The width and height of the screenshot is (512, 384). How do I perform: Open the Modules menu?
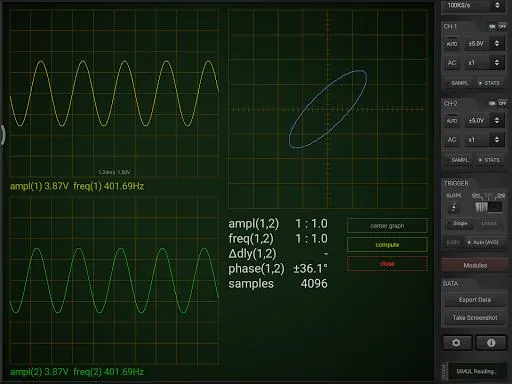[475, 265]
